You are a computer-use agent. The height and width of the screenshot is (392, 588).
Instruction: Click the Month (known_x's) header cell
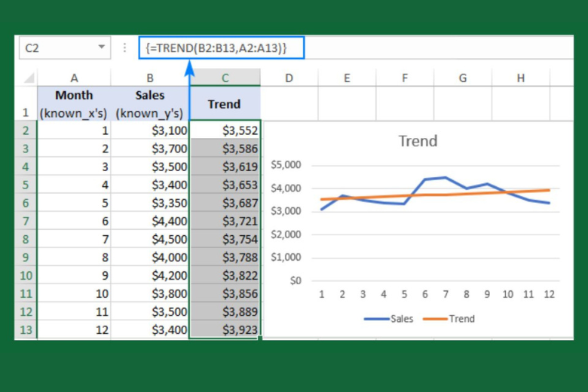74,104
